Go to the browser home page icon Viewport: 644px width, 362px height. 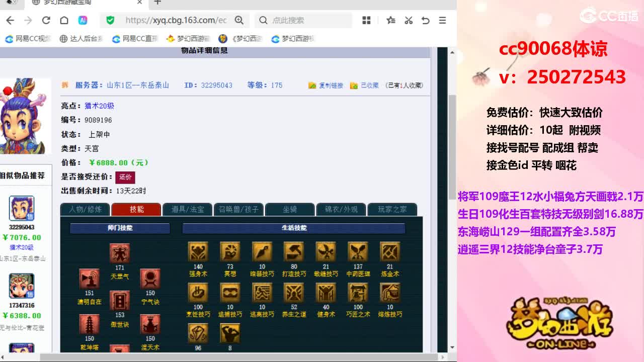64,20
